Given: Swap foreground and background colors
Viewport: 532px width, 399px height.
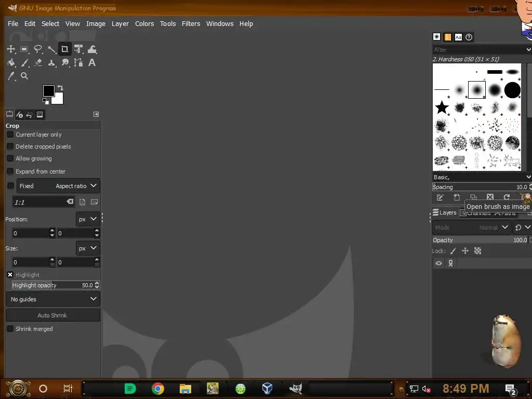Looking at the screenshot, I should click(60, 88).
